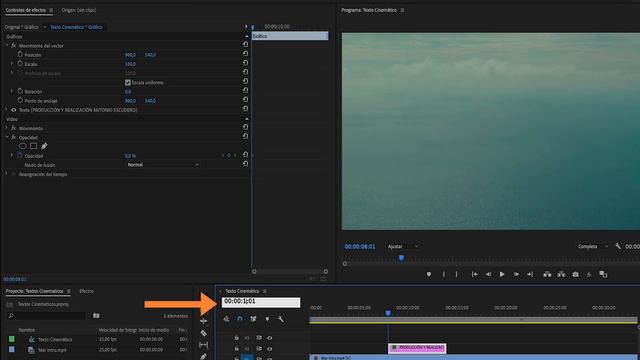Screen dimensions: 640x360
Task: Select the Ripple Edit tool
Action: pos(203,321)
